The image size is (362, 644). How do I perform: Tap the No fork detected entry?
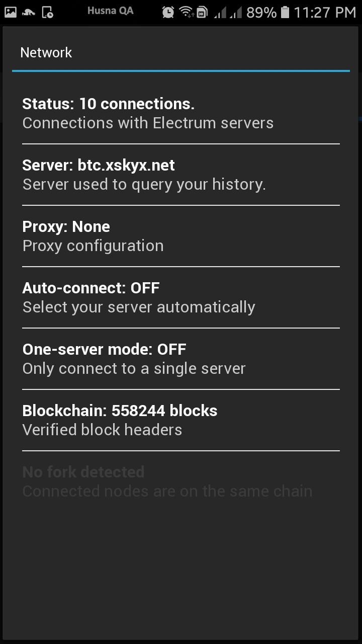click(181, 481)
